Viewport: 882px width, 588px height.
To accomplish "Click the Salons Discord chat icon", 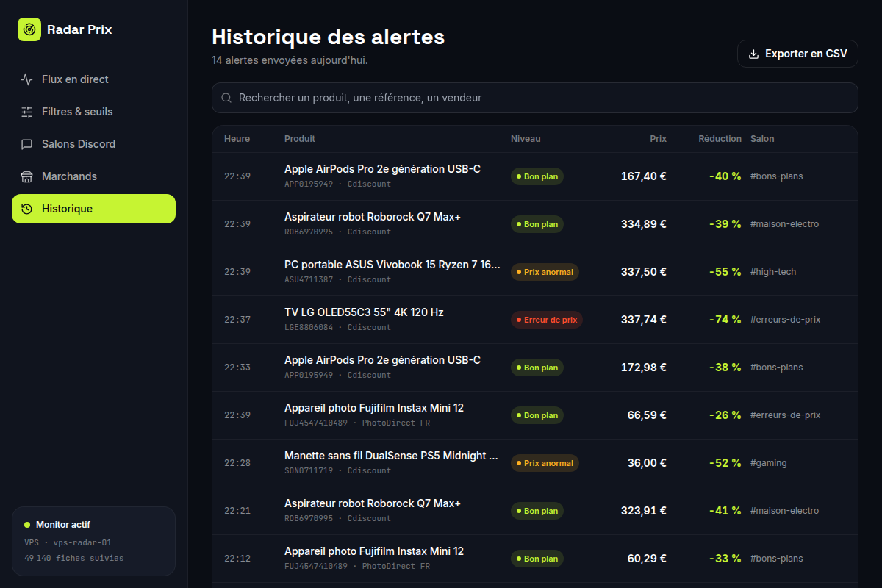I will 27,144.
